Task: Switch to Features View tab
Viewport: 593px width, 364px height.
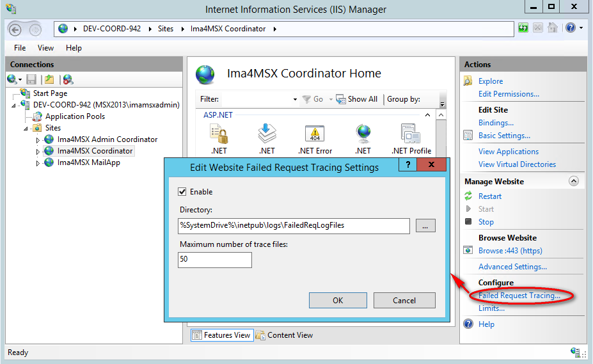Action: point(222,335)
